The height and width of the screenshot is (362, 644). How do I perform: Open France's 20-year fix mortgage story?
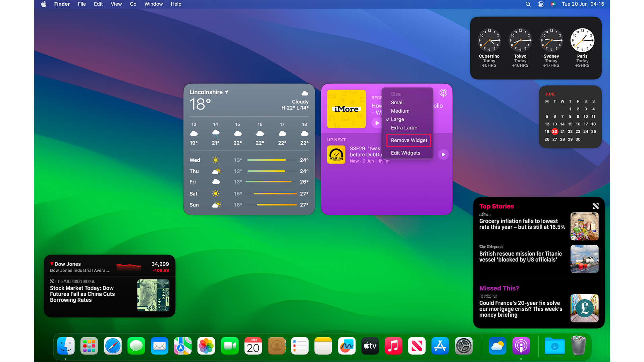pyautogui.click(x=539, y=308)
